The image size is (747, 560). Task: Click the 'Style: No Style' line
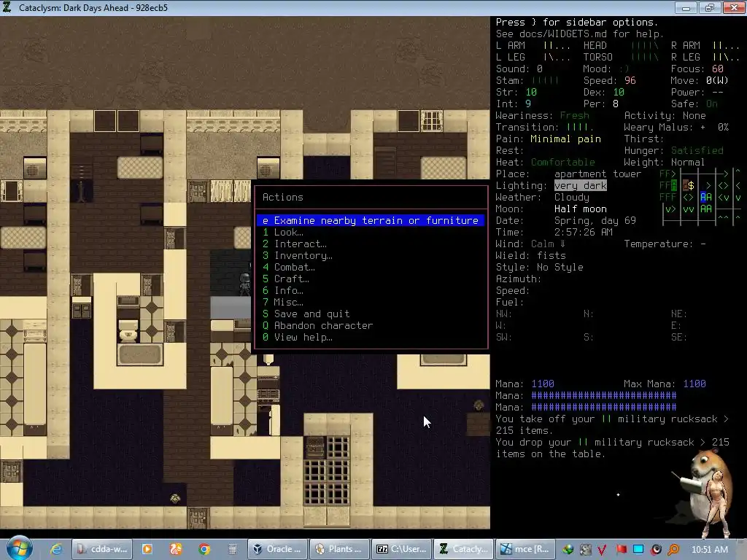click(x=539, y=267)
